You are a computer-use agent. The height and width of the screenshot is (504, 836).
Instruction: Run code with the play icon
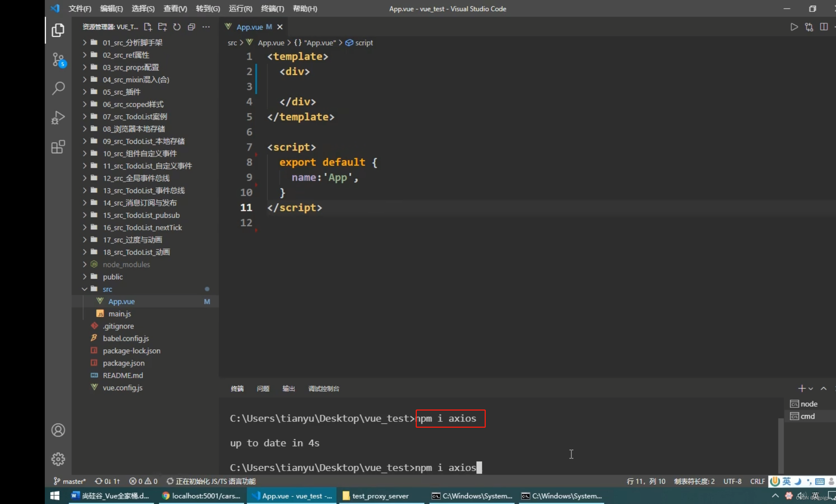794,27
